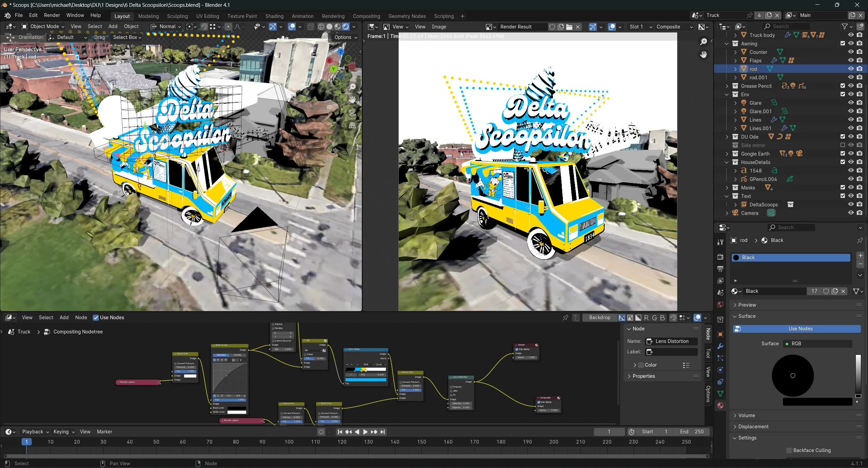
Task: Open the Slot 1 dropdown
Action: (639, 26)
